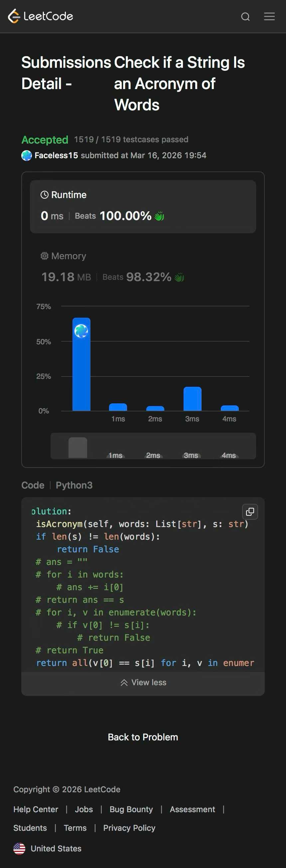The width and height of the screenshot is (286, 868).
Task: Click the United States flag icon
Action: (x=19, y=848)
